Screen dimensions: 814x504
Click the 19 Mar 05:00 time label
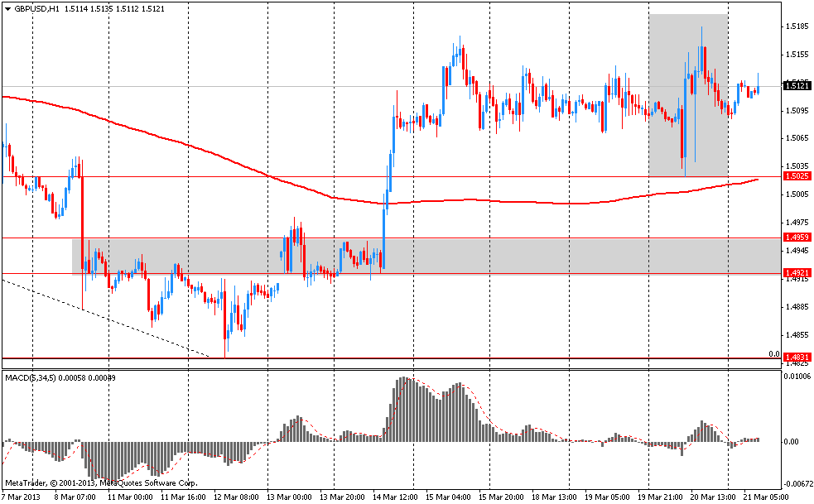click(606, 497)
